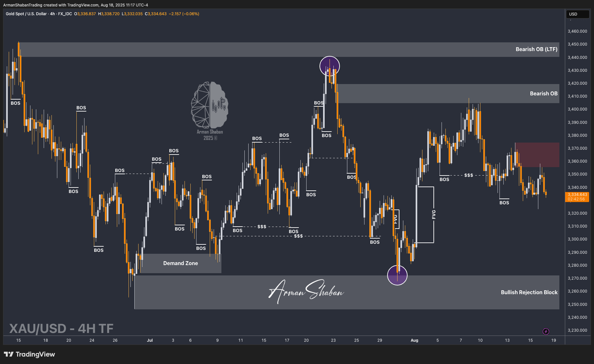The width and height of the screenshot is (594, 364).
Task: Open the USD currency selector
Action: (x=577, y=14)
